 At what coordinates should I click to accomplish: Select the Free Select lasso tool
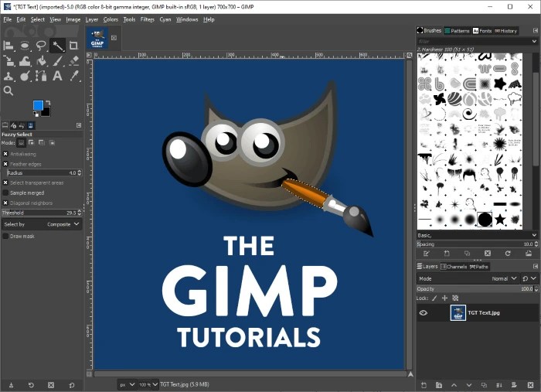[x=41, y=46]
